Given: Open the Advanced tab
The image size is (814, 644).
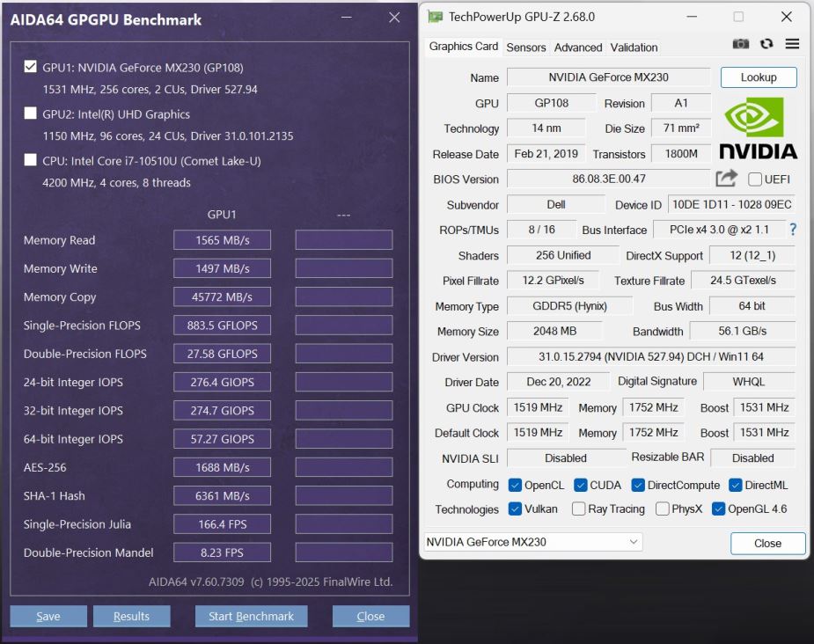Looking at the screenshot, I should click(578, 48).
